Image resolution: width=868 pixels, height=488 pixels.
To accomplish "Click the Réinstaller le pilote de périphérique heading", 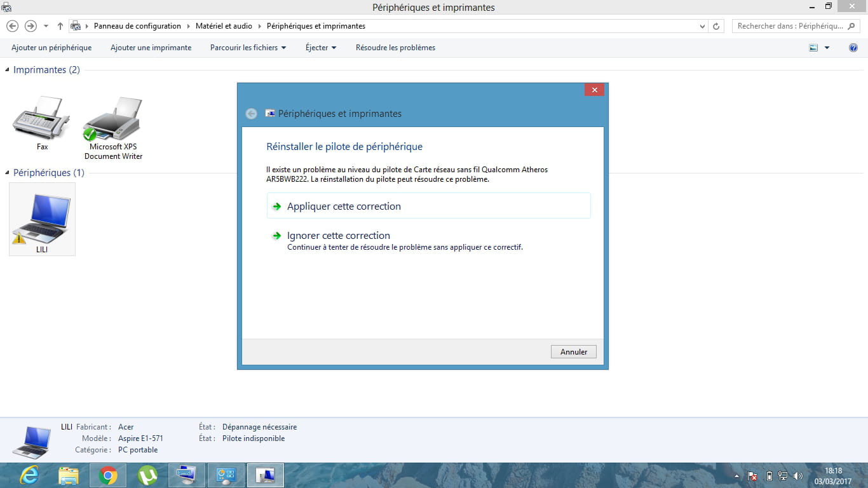I will point(344,147).
